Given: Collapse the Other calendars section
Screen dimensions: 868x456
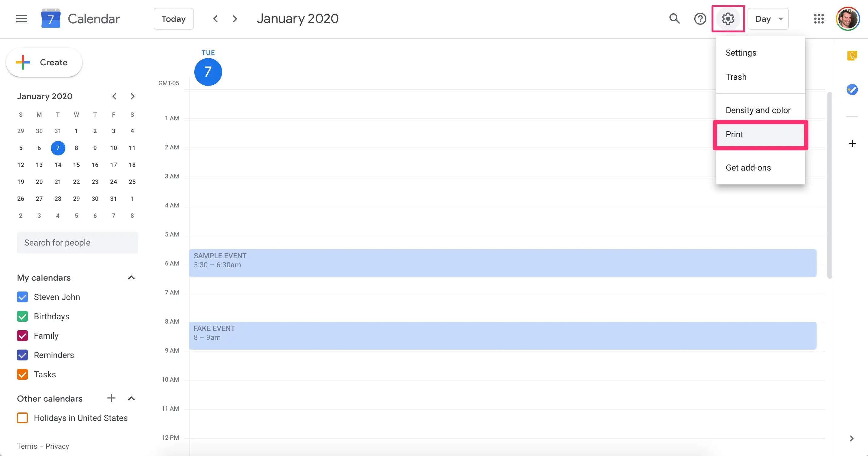Looking at the screenshot, I should [131, 399].
